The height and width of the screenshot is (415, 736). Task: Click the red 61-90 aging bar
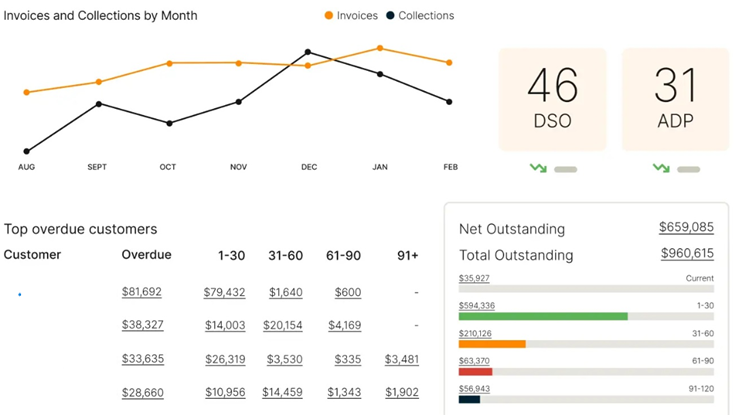(475, 372)
